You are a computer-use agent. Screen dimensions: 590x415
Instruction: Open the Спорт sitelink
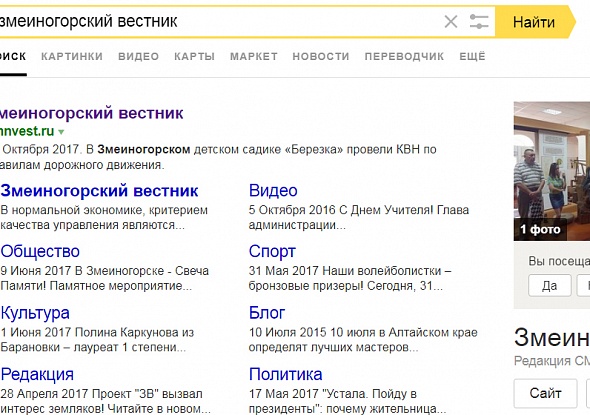[x=272, y=252]
